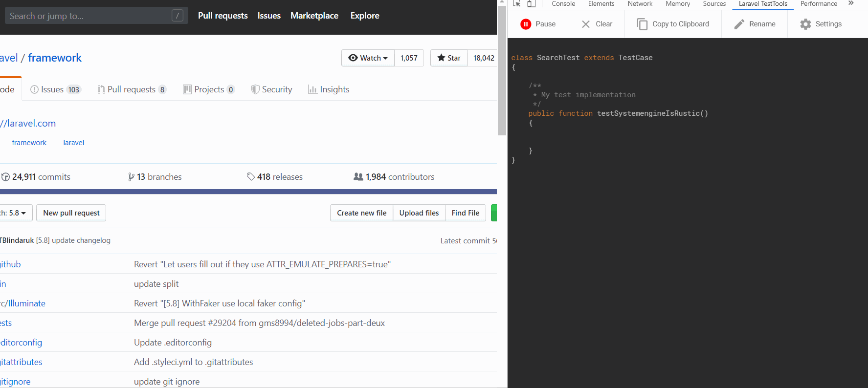Star the framework repository
The height and width of the screenshot is (388, 868).
tap(449, 58)
